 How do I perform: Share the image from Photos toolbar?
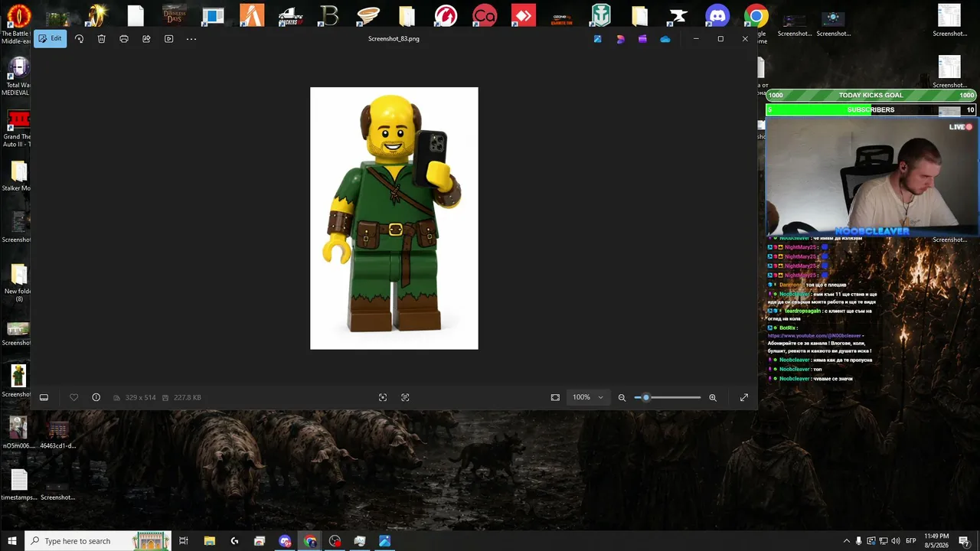click(146, 39)
